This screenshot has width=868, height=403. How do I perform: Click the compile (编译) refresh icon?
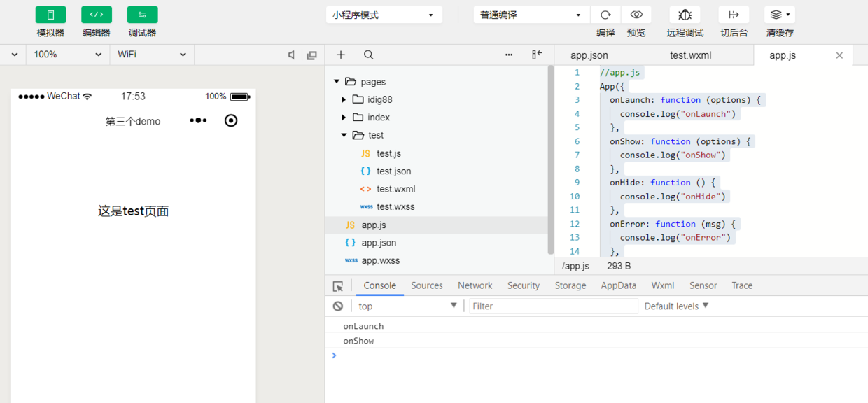coord(605,15)
